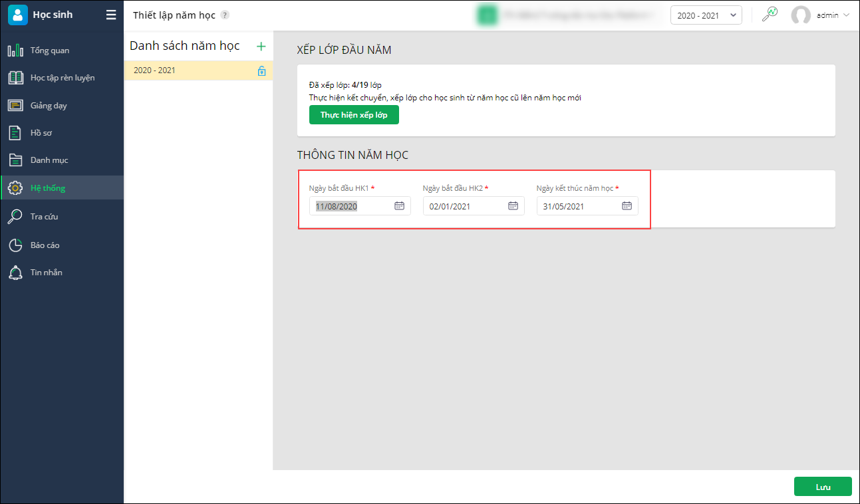Open the Báo cáo menu

[x=62, y=245]
